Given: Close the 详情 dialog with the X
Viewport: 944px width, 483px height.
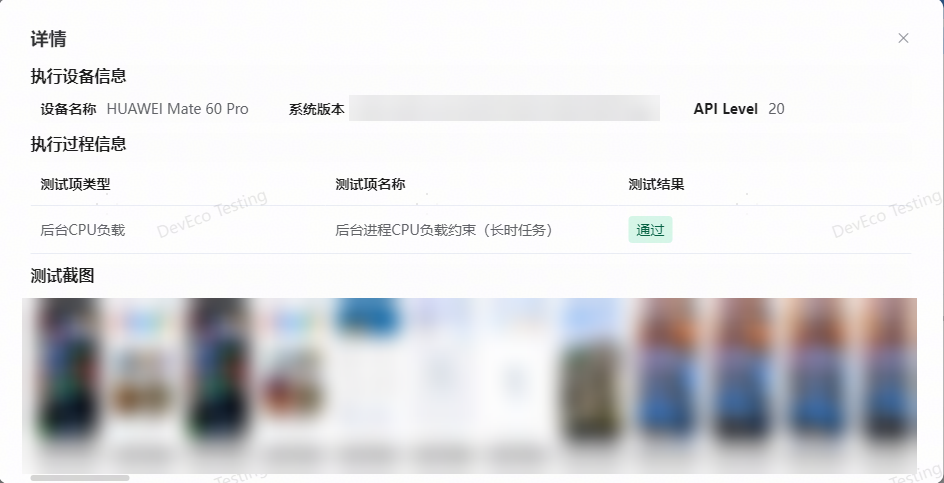Looking at the screenshot, I should 903,39.
